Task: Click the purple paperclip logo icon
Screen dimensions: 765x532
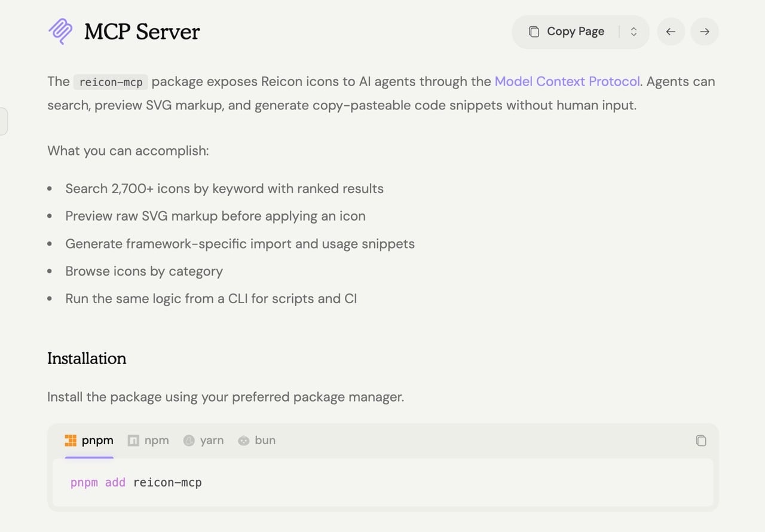Action: (60, 31)
